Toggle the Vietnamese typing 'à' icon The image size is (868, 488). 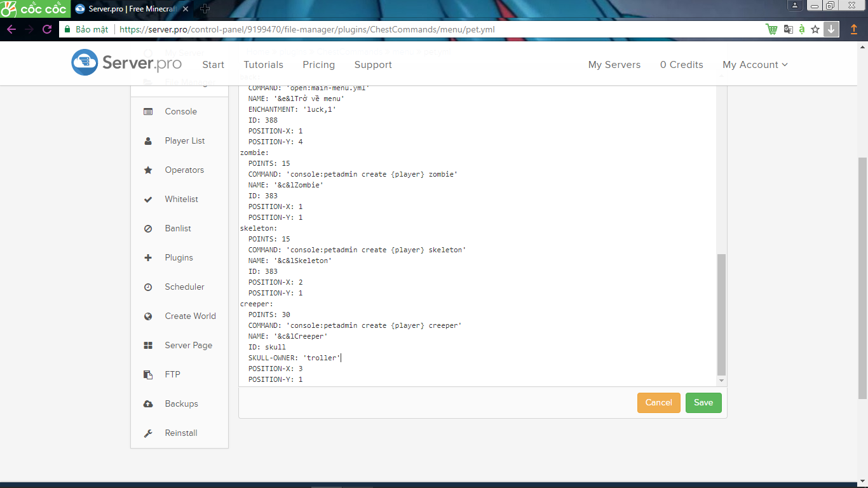point(802,29)
